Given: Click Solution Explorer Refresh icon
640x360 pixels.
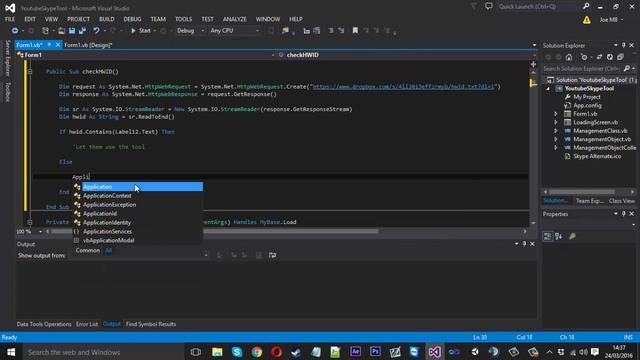Looking at the screenshot, I should [x=609, y=57].
